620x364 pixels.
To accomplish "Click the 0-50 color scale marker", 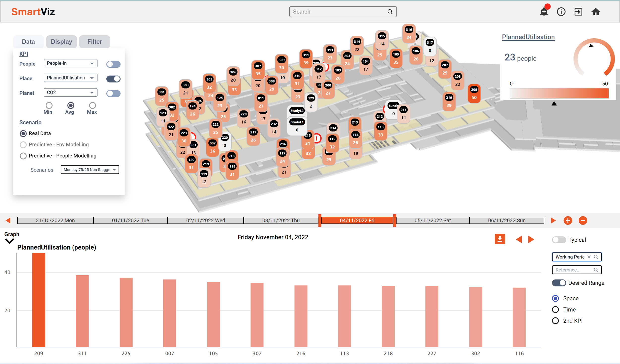I will 554,103.
